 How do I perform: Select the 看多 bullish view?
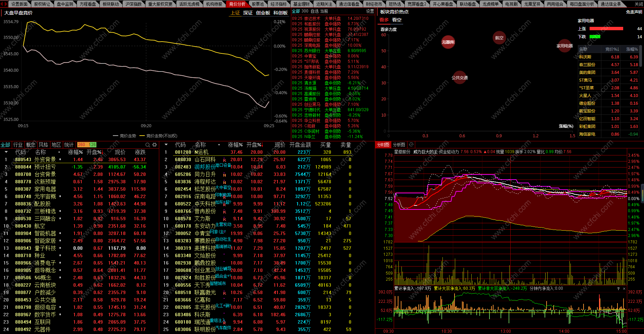click(384, 20)
